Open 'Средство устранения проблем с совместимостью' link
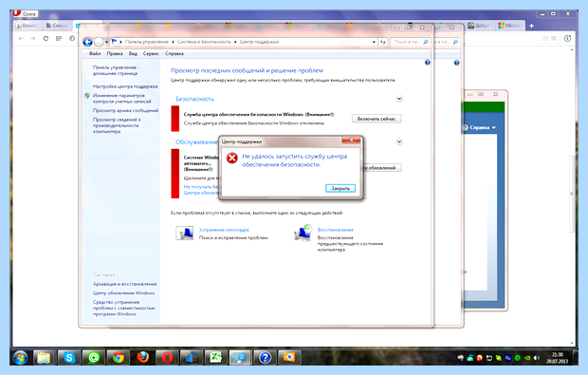This screenshot has width=588, height=375. [x=123, y=308]
